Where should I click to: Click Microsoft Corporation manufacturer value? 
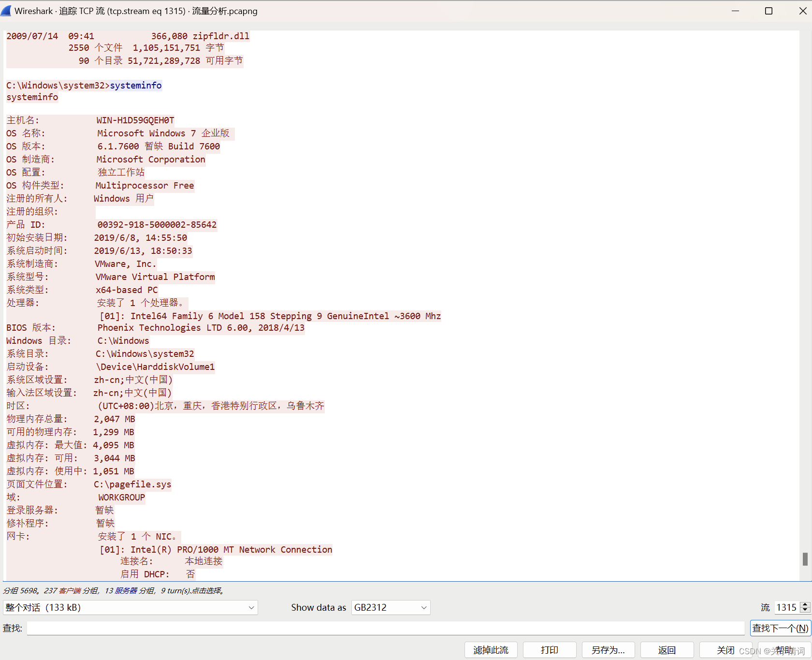151,159
